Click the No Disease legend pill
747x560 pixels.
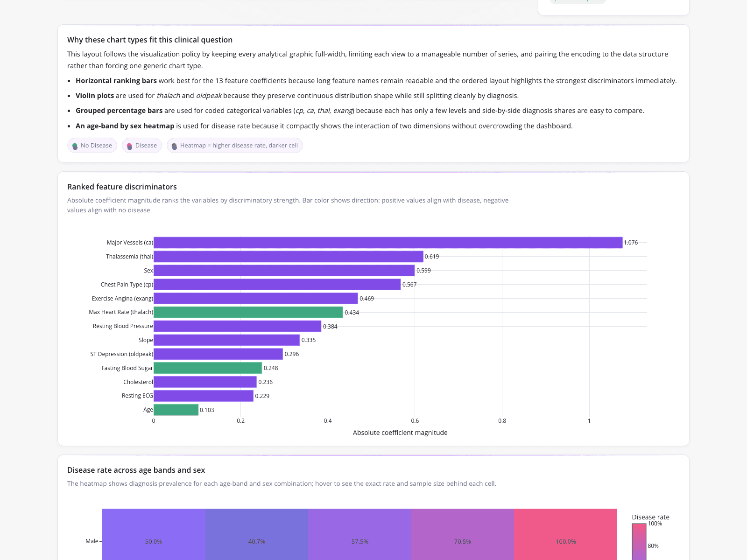(x=92, y=146)
